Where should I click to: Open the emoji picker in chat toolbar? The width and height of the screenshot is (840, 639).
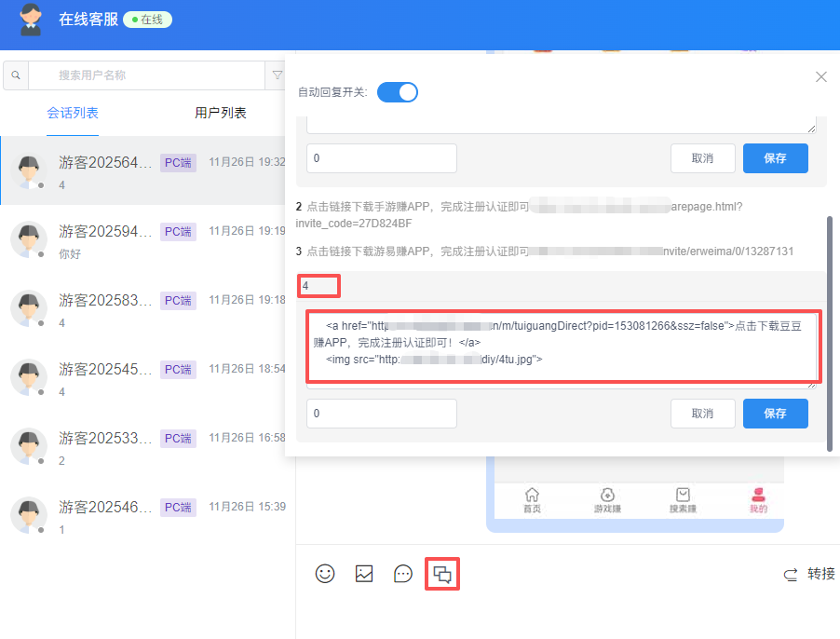click(x=325, y=574)
